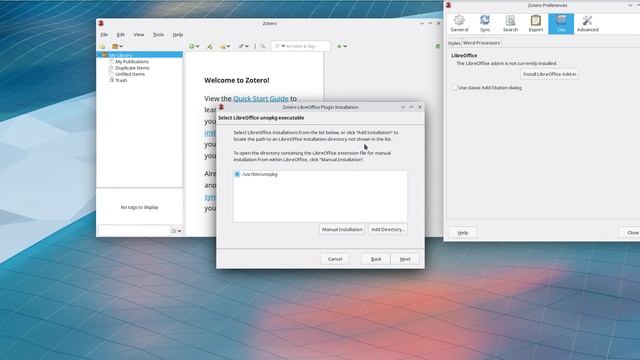Click Cancel in plugin installation dialog

click(335, 259)
